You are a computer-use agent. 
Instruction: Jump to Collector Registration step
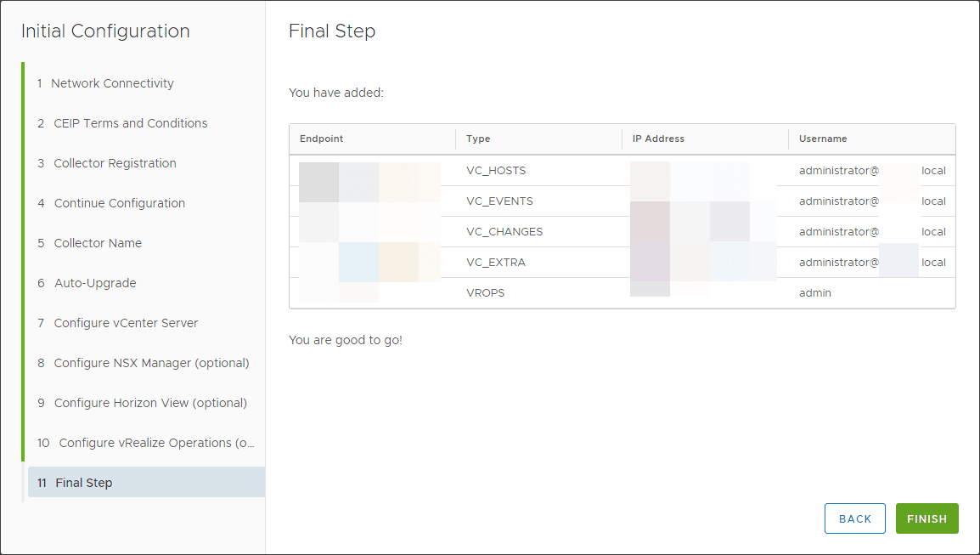[x=115, y=163]
